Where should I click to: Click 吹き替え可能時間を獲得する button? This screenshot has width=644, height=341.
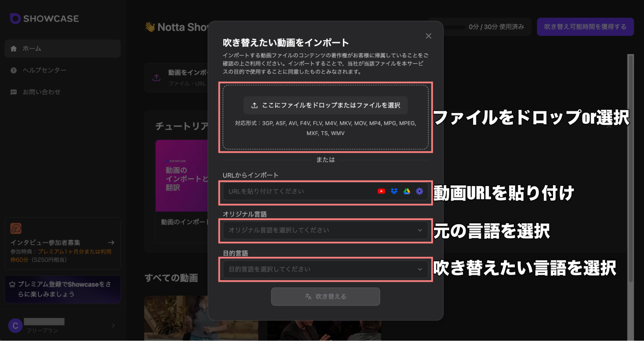[585, 27]
